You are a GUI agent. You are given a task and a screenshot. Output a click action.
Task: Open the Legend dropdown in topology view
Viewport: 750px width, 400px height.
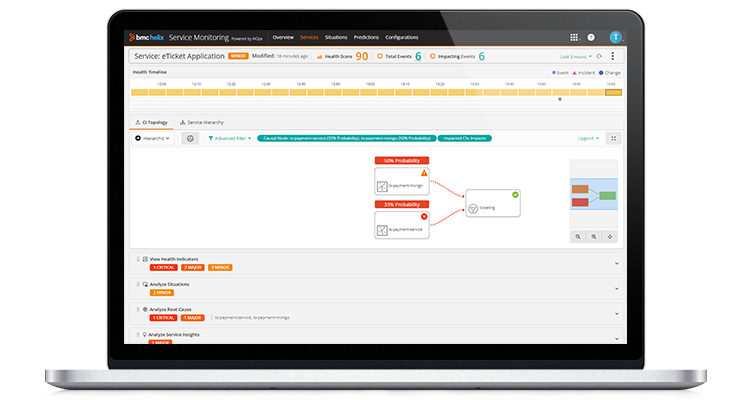click(x=589, y=138)
